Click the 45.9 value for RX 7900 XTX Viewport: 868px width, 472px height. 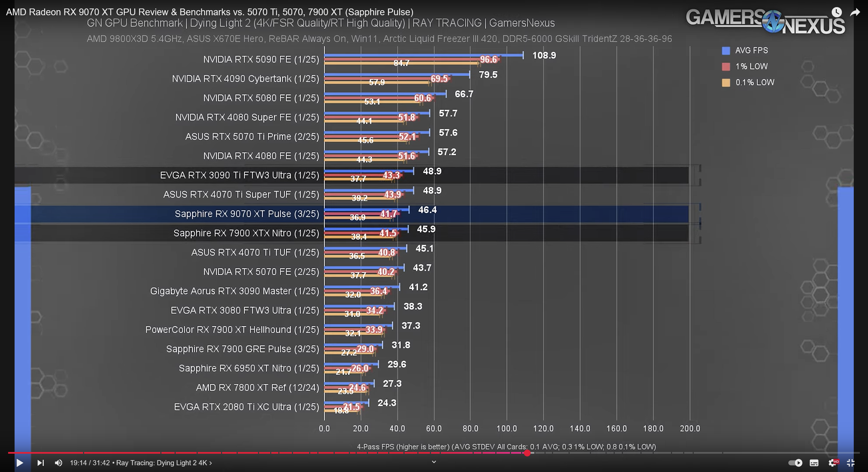pos(426,229)
